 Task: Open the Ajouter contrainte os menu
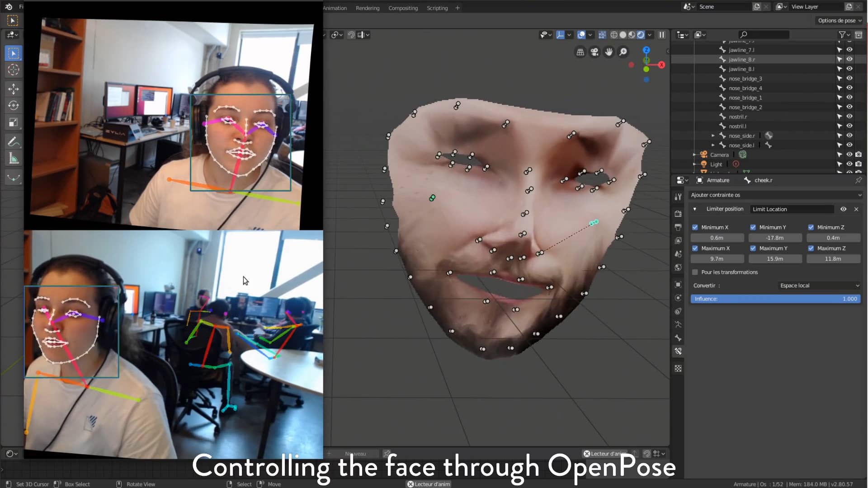pos(775,195)
